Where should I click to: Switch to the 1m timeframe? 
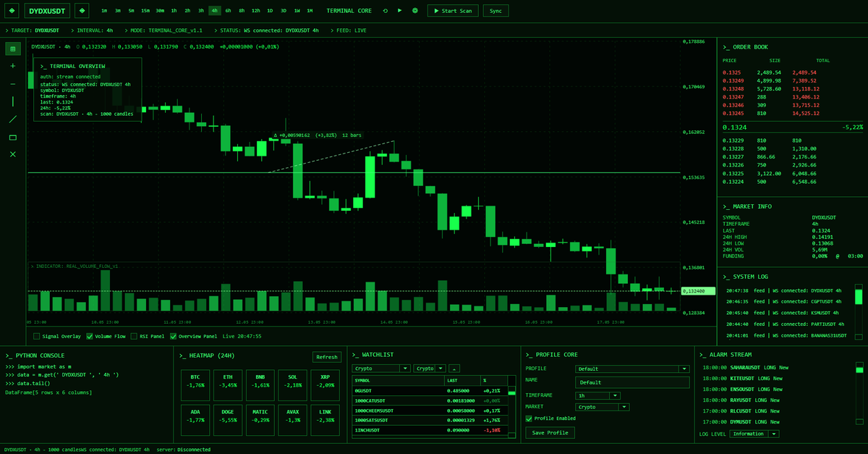104,11
